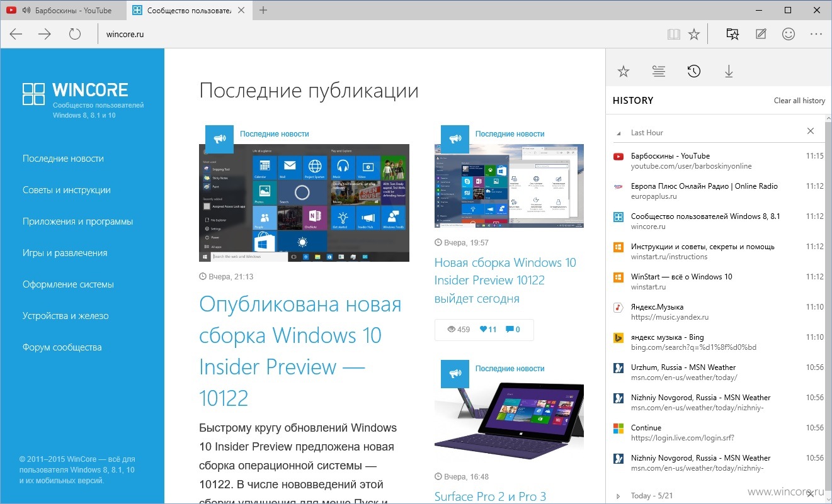832x504 pixels.
Task: Switch to Reading list icon in hub
Action: 659,72
